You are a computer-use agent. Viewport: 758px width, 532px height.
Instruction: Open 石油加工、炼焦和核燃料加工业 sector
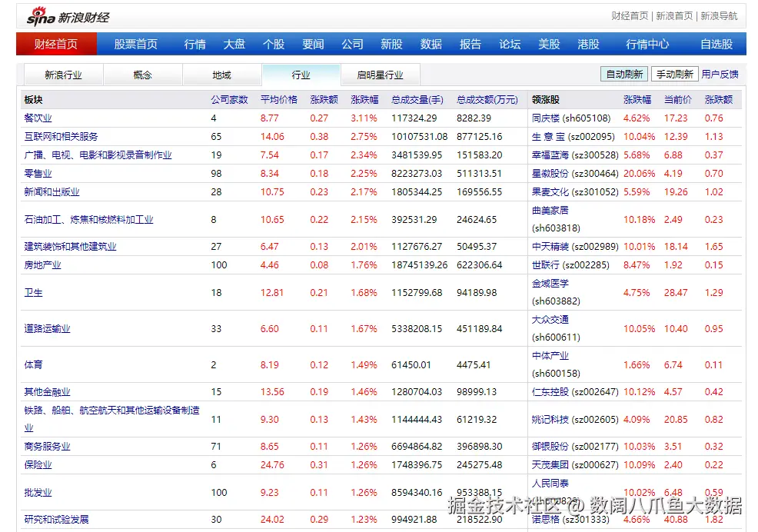click(88, 220)
